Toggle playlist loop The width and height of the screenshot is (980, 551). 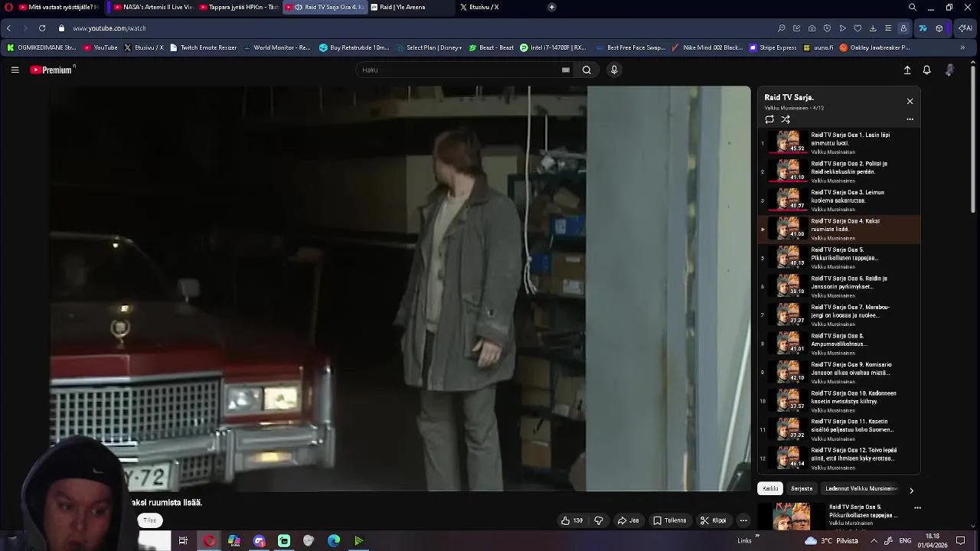click(x=769, y=119)
